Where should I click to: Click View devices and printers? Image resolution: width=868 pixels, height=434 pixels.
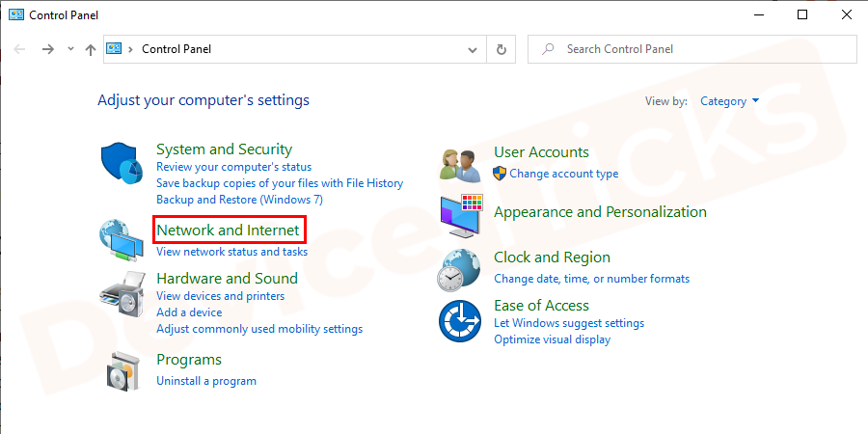(x=220, y=296)
